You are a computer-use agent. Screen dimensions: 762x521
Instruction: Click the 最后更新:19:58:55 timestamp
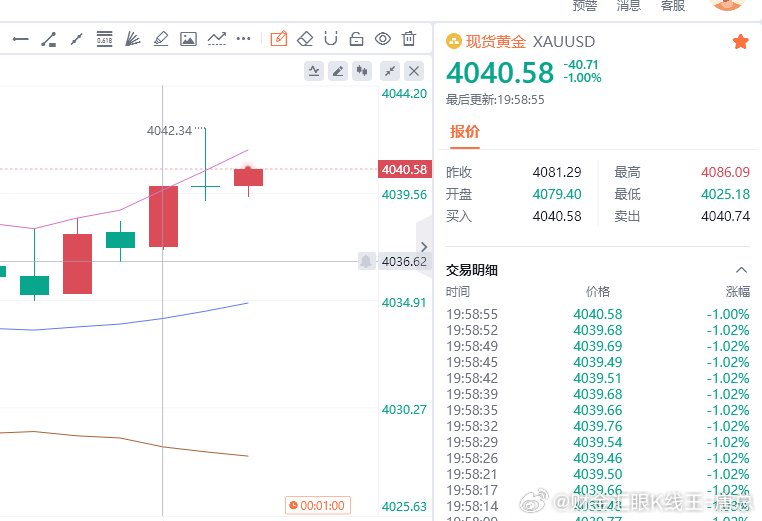(x=495, y=100)
